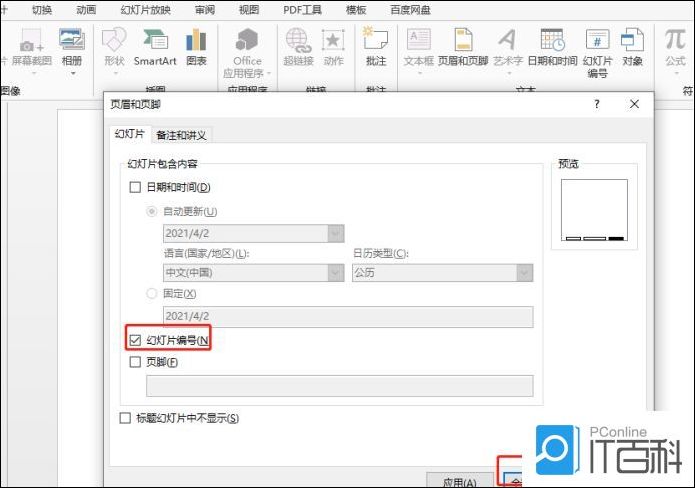
Task: Enable the Footer (页脚) checkbox
Action: pyautogui.click(x=135, y=362)
